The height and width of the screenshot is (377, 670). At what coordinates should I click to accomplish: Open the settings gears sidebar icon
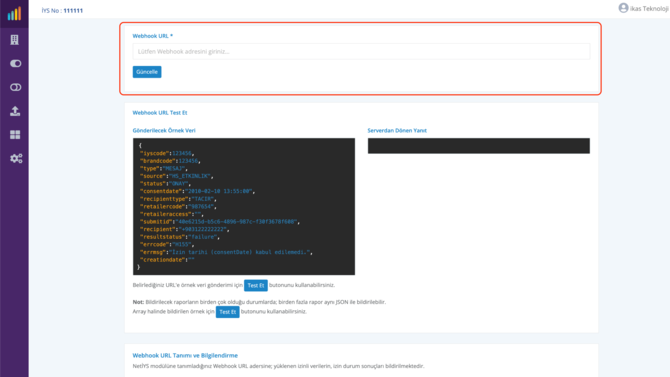[x=16, y=159]
